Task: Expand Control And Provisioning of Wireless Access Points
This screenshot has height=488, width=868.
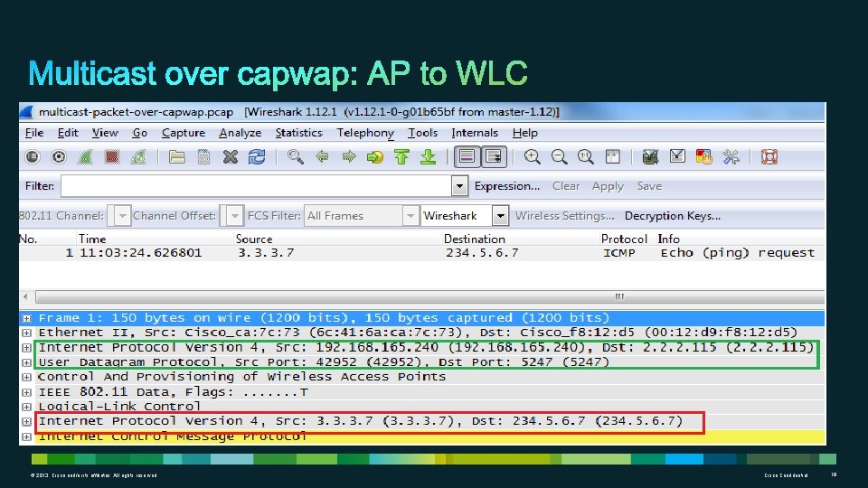Action: [x=26, y=378]
